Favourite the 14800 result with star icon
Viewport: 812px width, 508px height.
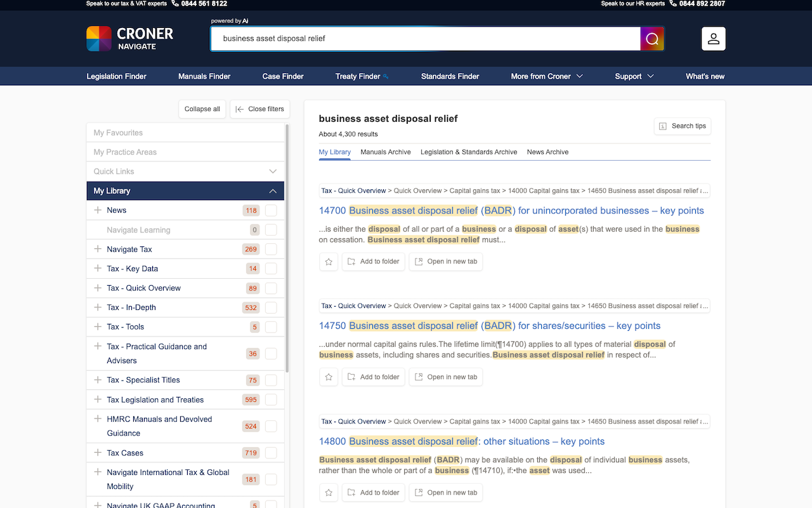pos(329,493)
